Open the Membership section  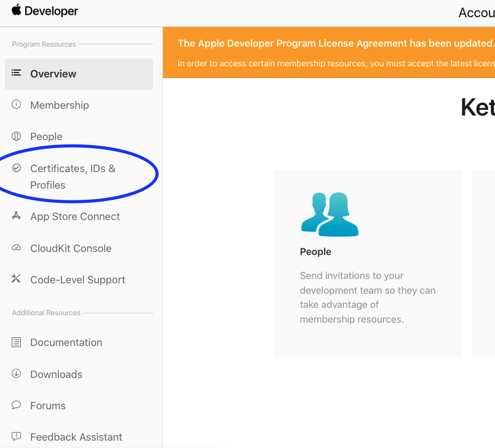60,105
